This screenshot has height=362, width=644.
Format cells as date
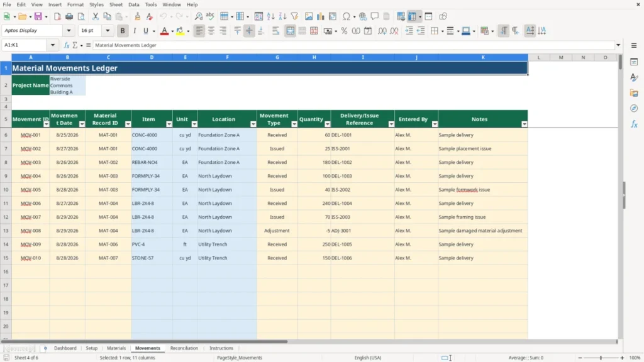point(368,31)
